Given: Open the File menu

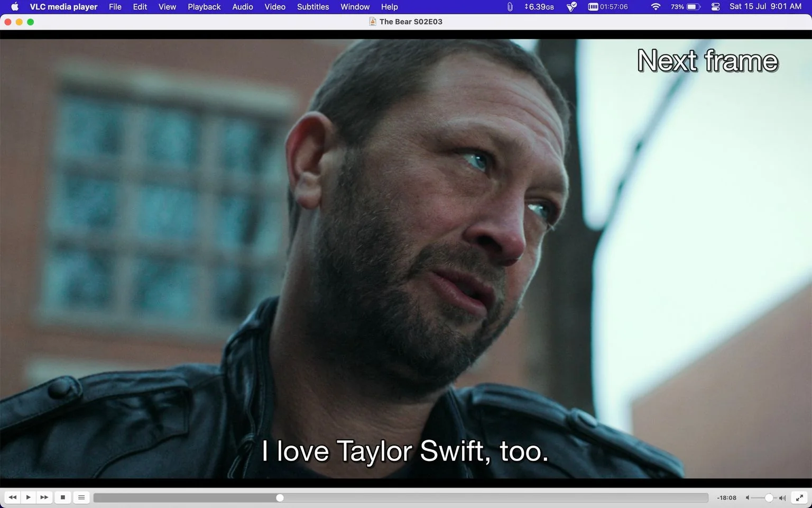Looking at the screenshot, I should 115,7.
